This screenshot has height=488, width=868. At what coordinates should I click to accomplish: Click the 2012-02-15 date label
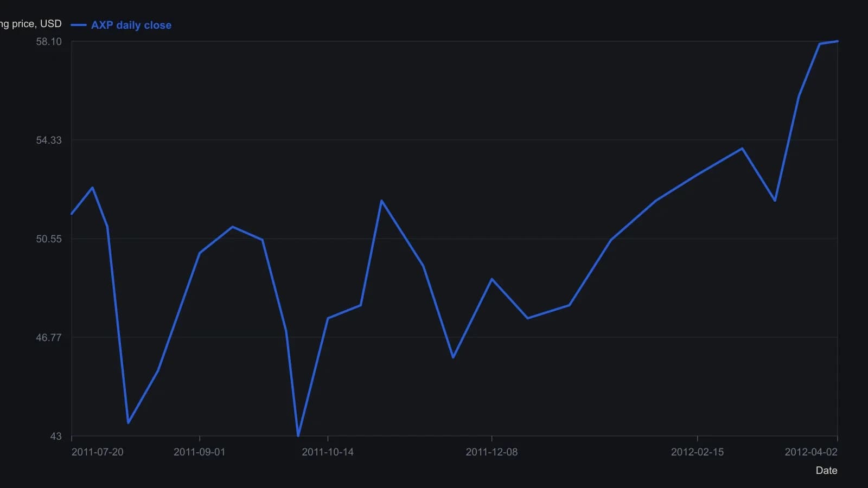[697, 452]
